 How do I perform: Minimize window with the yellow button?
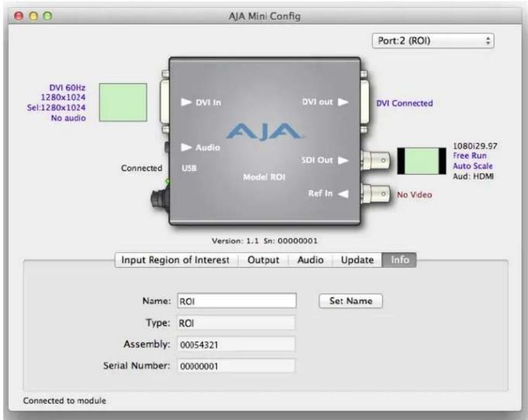[33, 16]
